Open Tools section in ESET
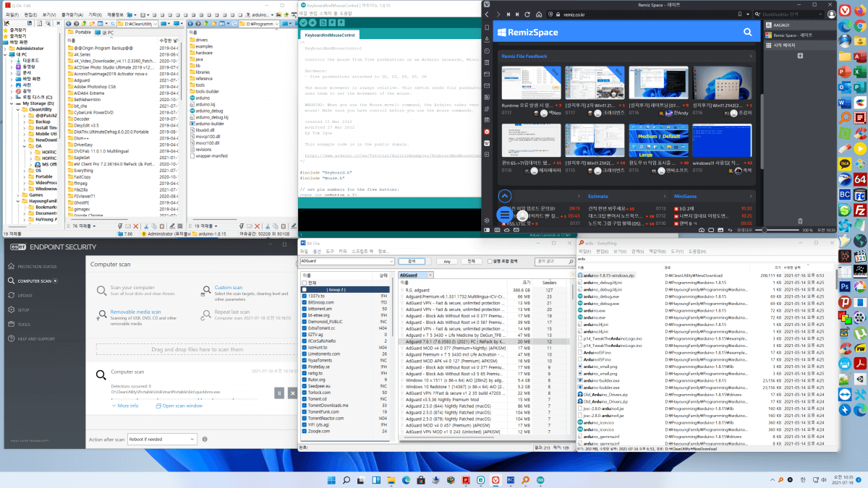The width and height of the screenshot is (868, 488). (19, 324)
